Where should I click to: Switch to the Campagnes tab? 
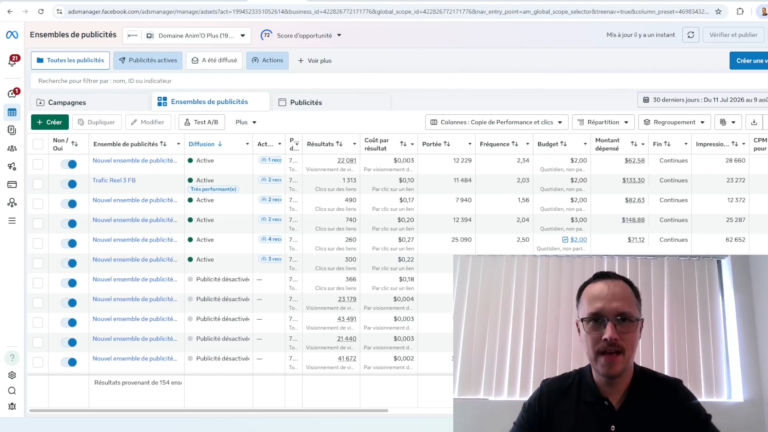(x=91, y=102)
